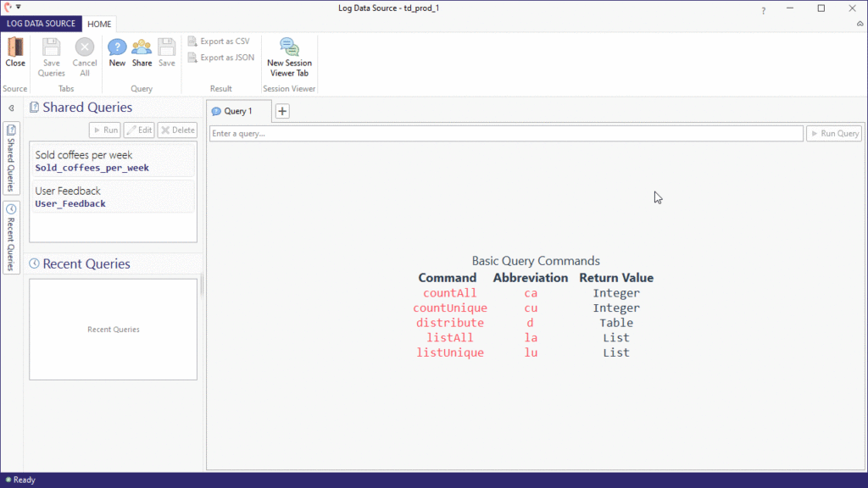Image resolution: width=868 pixels, height=488 pixels.
Task: Open quick access dropdown in title bar
Action: click(x=19, y=8)
